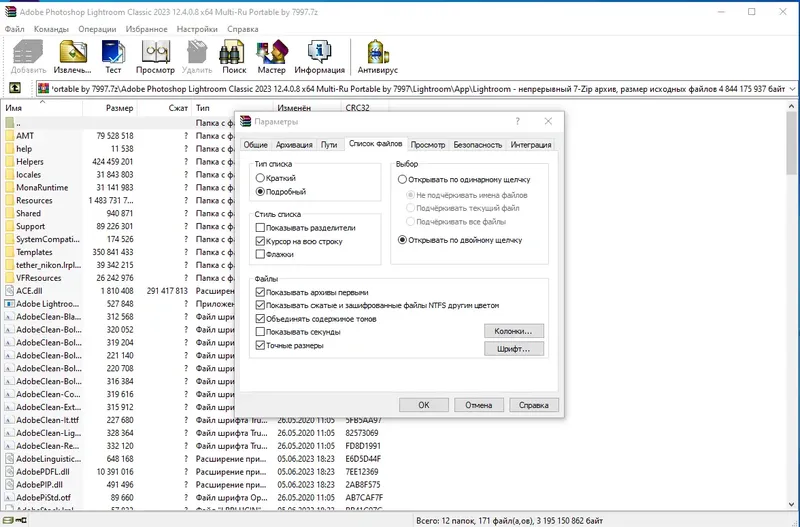Select the Подробный list type radio button
Viewport: 800px width, 527px height.
[x=260, y=192]
